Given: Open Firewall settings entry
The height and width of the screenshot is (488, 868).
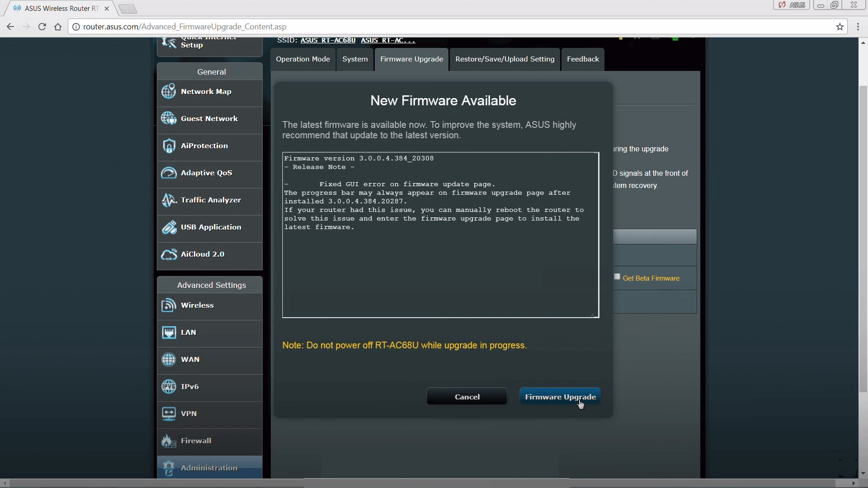Looking at the screenshot, I should (210, 441).
